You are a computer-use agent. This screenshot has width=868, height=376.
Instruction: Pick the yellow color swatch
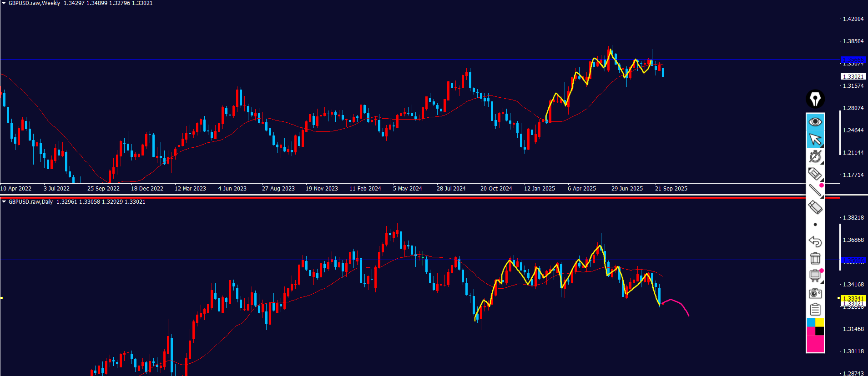click(x=819, y=322)
